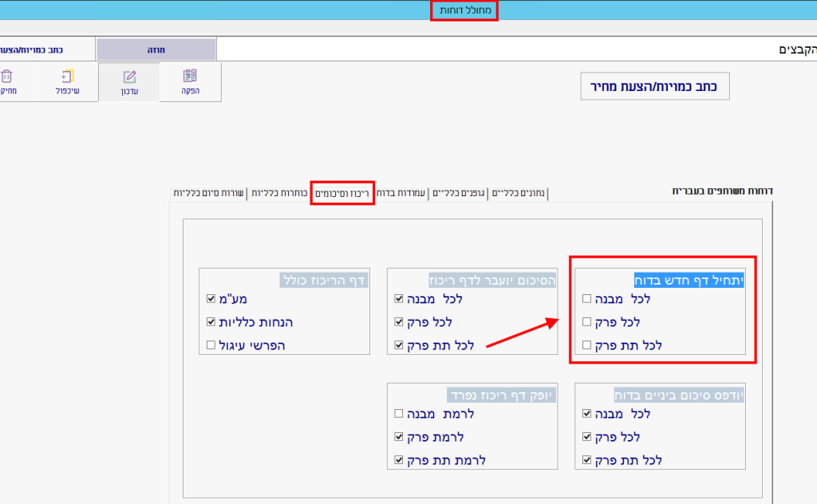Image resolution: width=817 pixels, height=504 pixels.
Task: Select the עמודות בדוח tab
Action: click(402, 193)
